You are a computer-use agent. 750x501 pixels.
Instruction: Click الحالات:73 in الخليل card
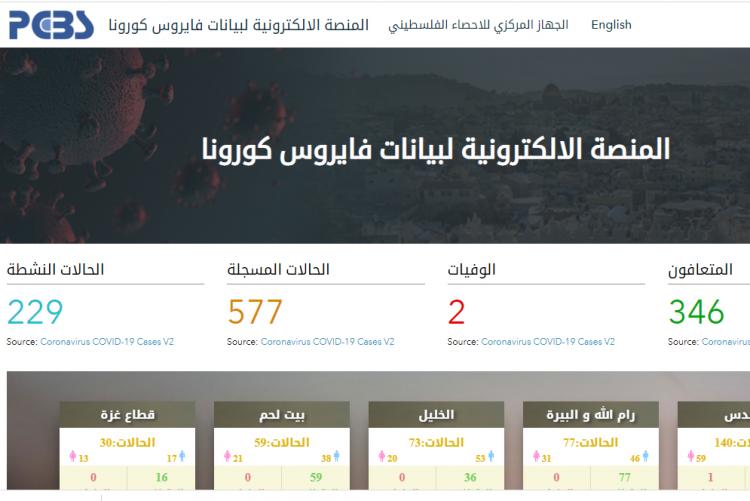point(436,443)
